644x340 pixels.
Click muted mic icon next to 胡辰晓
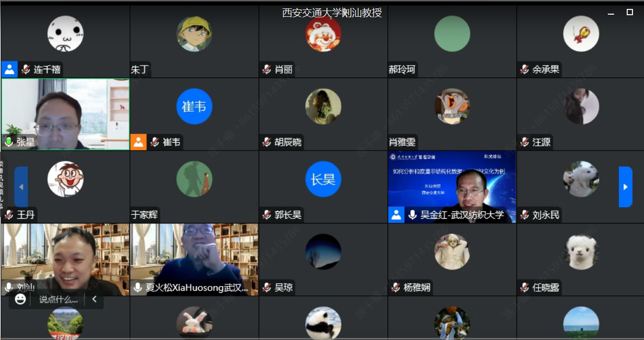pos(266,142)
